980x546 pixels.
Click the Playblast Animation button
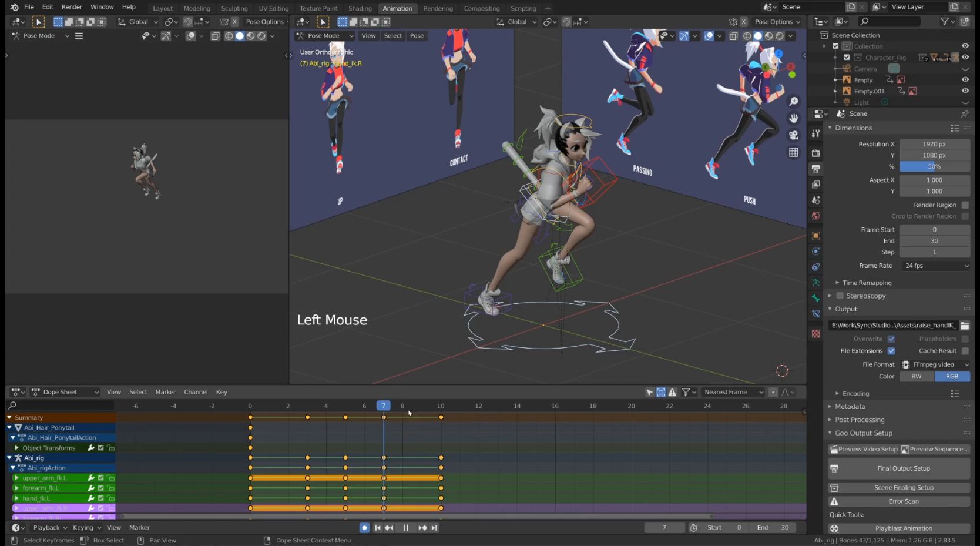click(903, 528)
